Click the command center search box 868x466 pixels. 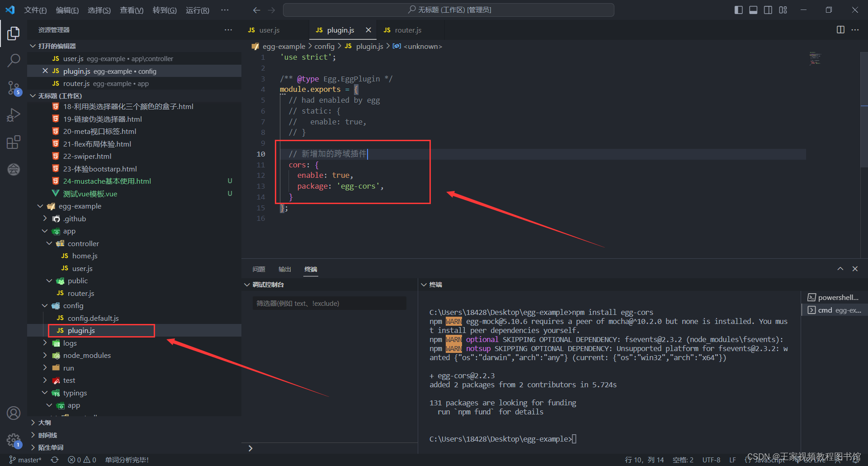[448, 10]
